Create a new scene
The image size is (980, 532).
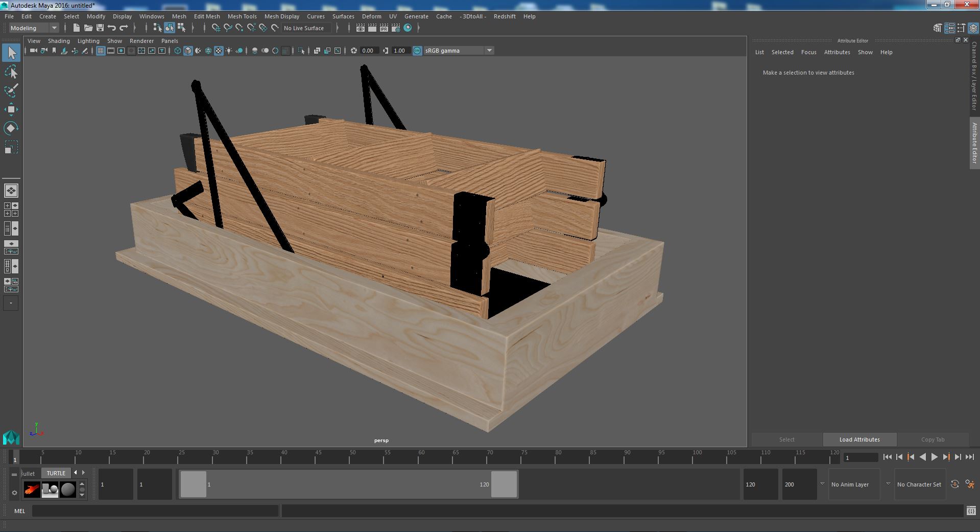click(x=76, y=28)
